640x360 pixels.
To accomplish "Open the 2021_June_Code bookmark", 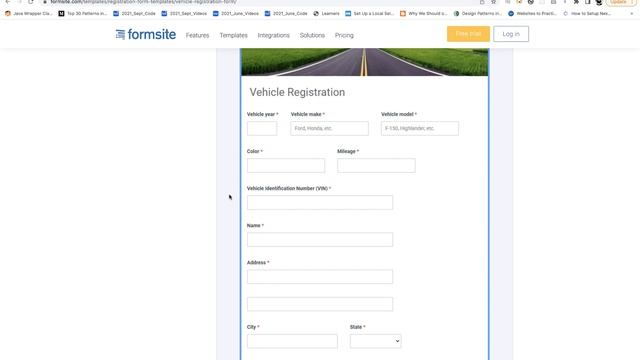I will click(x=286, y=13).
